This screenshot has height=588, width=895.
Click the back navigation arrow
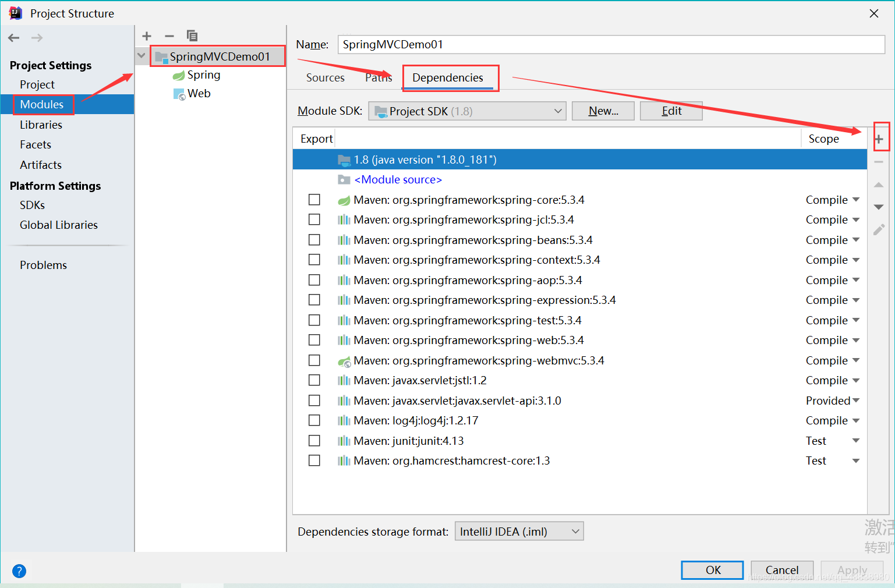[x=14, y=38]
